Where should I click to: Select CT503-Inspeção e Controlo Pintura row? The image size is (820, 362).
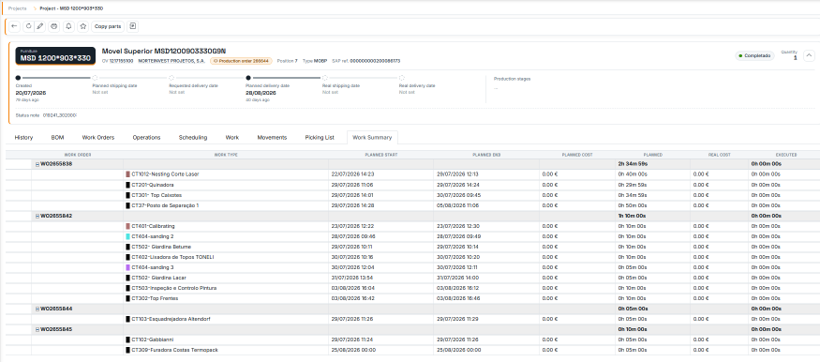coord(174,288)
